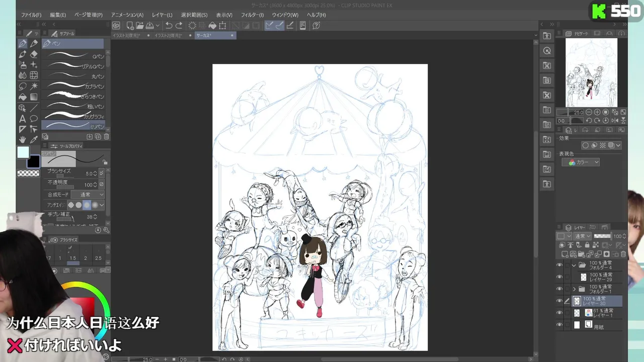Select the Airbrush tool
The width and height of the screenshot is (644, 362).
(x=23, y=65)
